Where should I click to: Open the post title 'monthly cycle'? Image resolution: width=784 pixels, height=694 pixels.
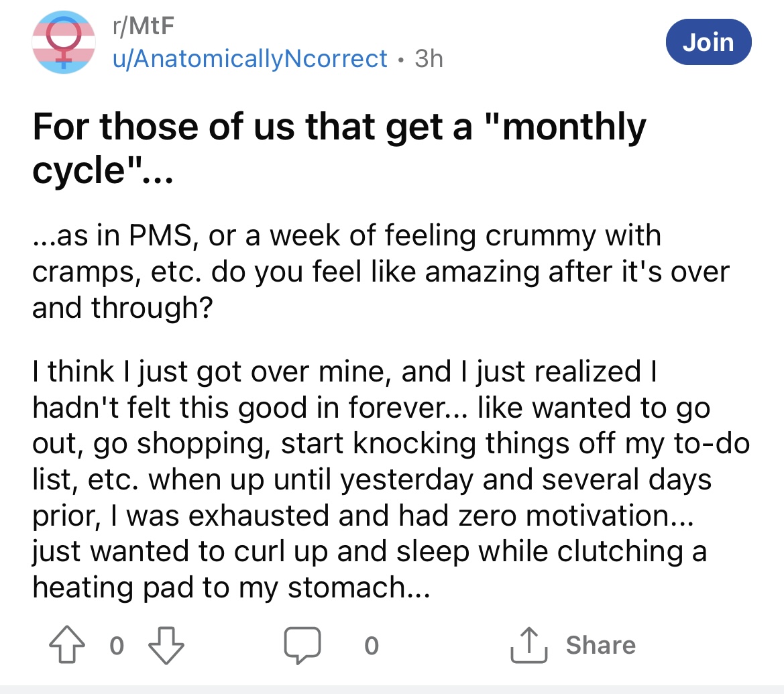click(339, 148)
